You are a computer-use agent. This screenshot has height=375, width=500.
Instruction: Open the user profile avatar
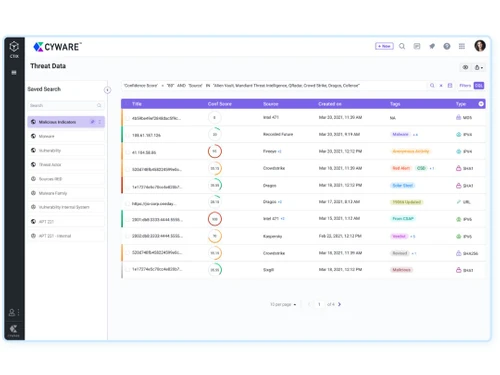[x=480, y=46]
